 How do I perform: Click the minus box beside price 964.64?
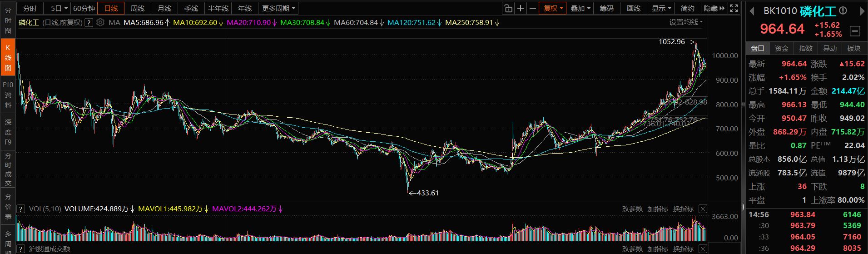click(855, 31)
